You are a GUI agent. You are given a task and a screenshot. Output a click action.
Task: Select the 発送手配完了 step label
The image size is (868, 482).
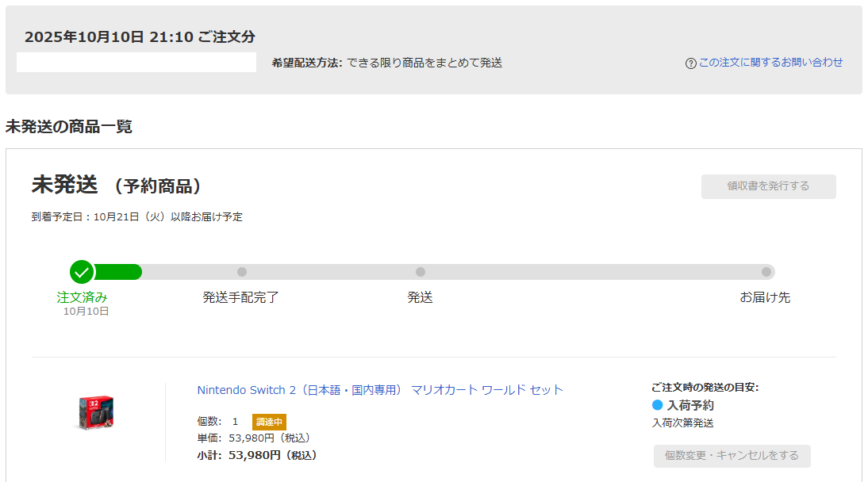(x=241, y=298)
